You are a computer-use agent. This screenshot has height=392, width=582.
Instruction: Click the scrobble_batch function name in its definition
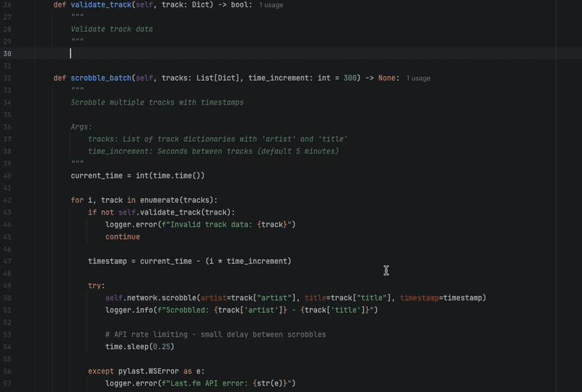point(101,78)
